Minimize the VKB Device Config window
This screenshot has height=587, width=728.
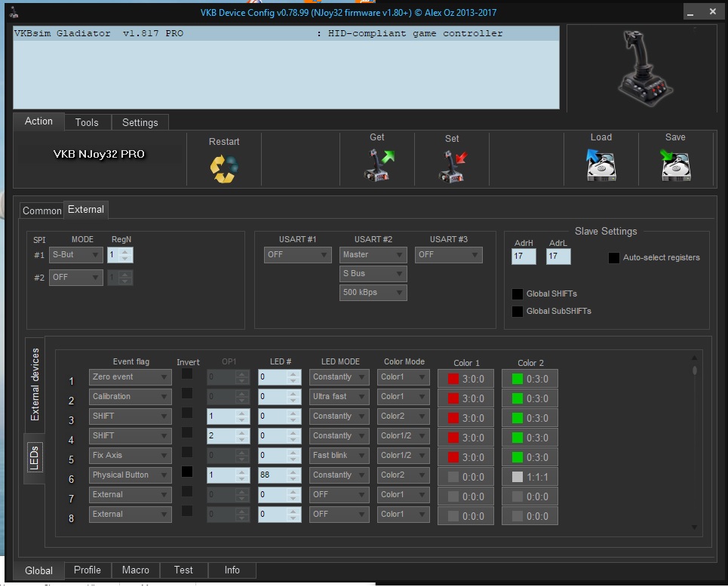tap(690, 13)
